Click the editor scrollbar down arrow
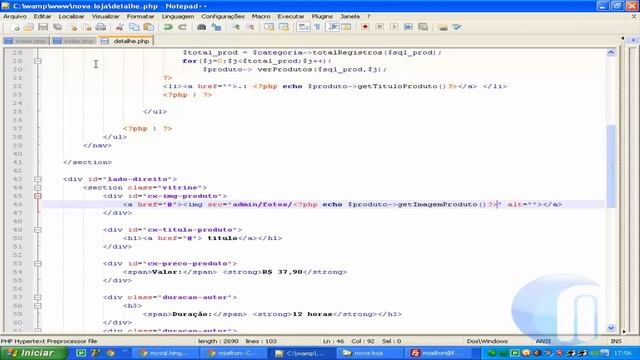The height and width of the screenshot is (360, 640). point(611,328)
